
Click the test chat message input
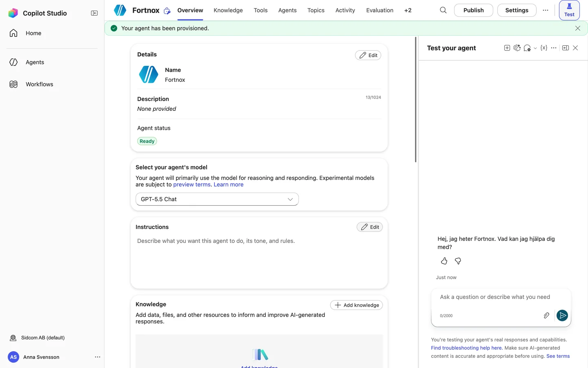[x=501, y=297]
